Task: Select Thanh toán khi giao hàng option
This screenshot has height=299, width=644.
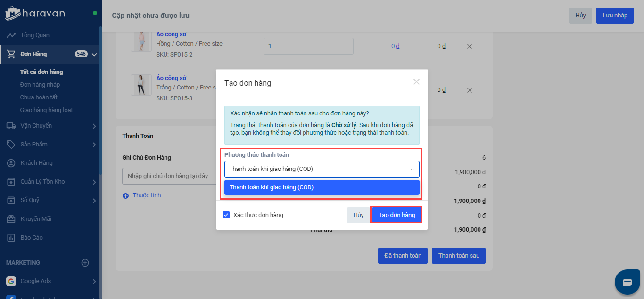Action: tap(322, 187)
